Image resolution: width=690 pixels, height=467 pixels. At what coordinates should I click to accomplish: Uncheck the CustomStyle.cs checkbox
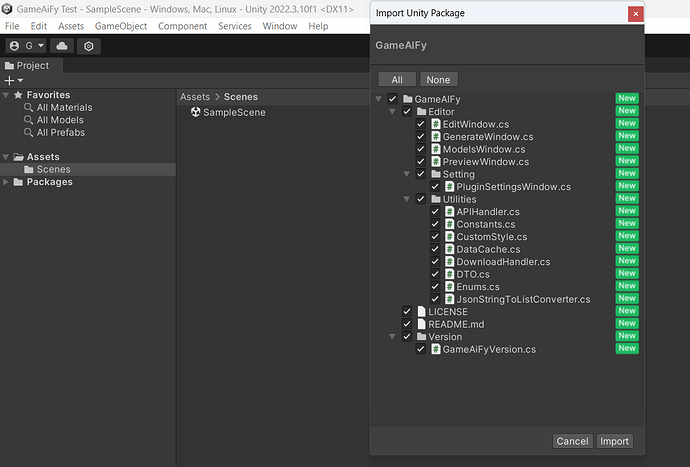coord(435,236)
